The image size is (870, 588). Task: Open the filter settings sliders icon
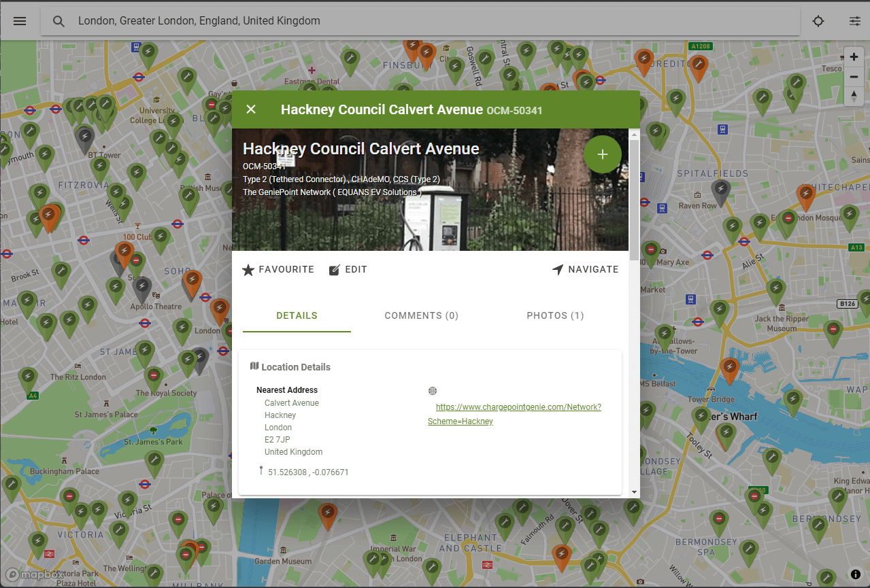[854, 21]
